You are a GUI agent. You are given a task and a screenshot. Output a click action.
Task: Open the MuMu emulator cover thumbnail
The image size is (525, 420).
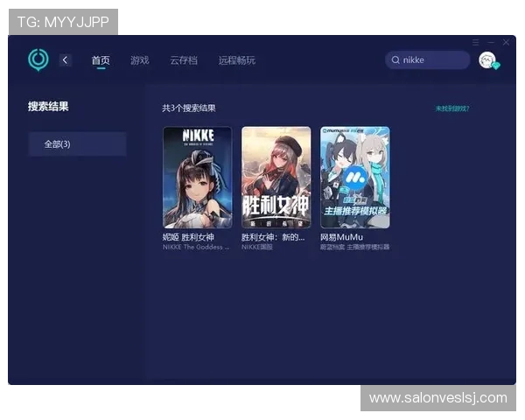(x=355, y=177)
